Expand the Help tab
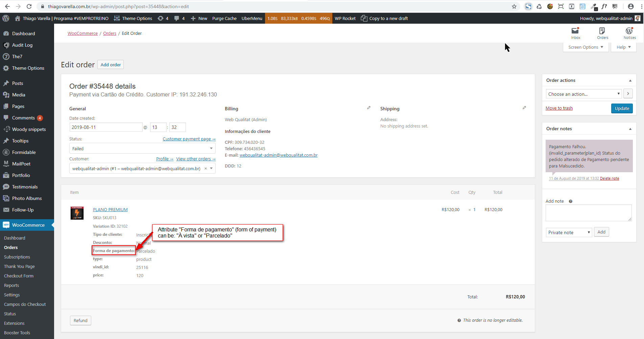Image resolution: width=644 pixels, height=339 pixels. coord(624,47)
